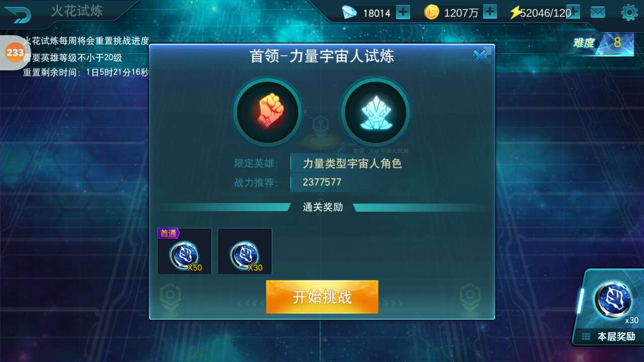View the X30 clear reward item
Screen dimensions: 644x362
click(245, 251)
